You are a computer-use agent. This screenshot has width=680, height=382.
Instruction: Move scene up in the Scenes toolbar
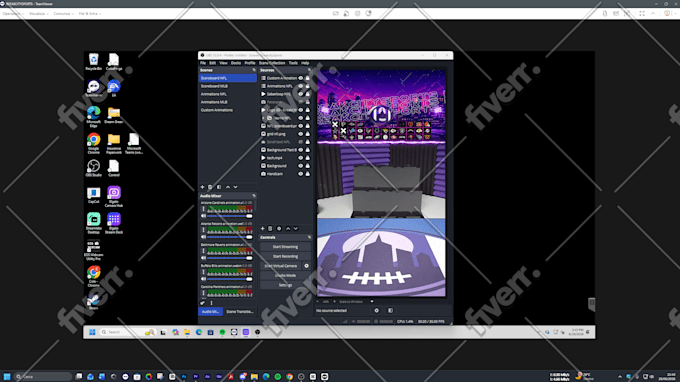click(x=228, y=187)
